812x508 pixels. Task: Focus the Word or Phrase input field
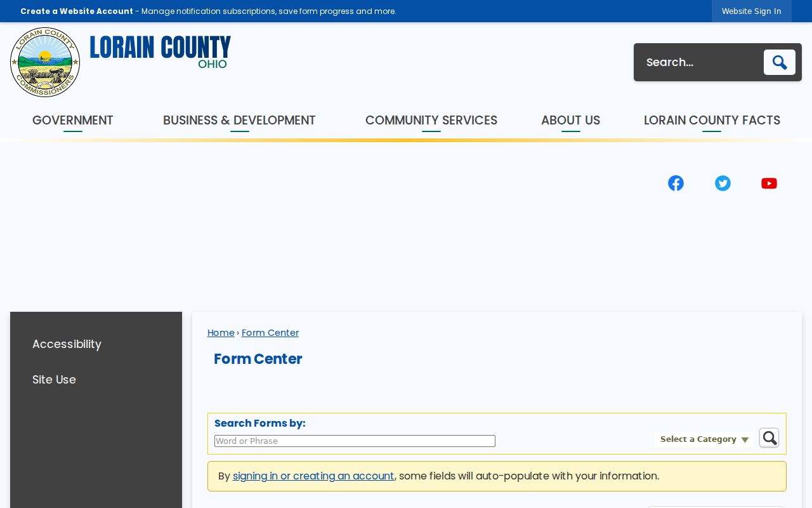click(x=355, y=441)
